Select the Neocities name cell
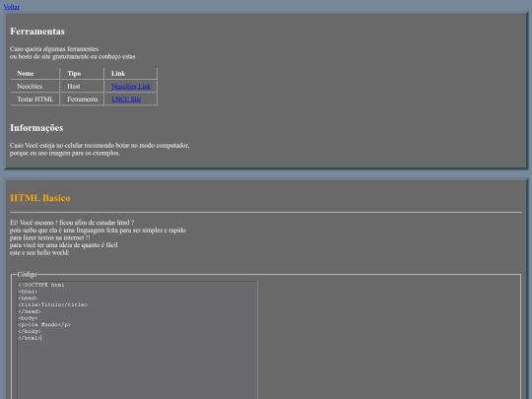Screen dimensions: 532x399 (x=35, y=86)
